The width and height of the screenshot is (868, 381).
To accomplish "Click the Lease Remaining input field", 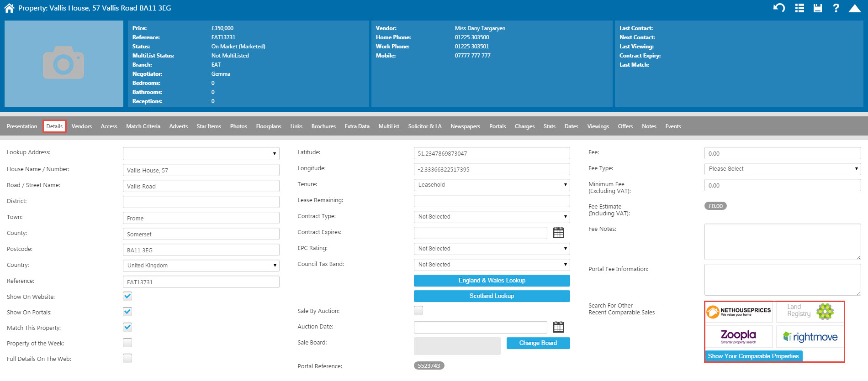I will point(492,201).
